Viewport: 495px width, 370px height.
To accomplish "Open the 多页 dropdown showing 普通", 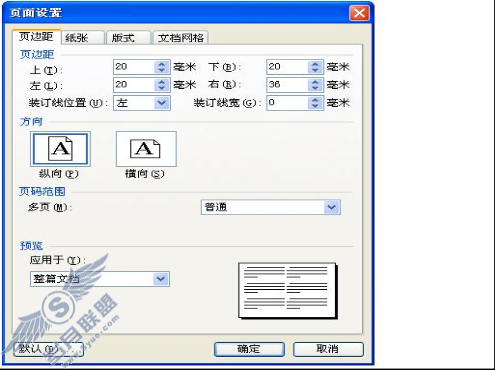I will point(271,207).
